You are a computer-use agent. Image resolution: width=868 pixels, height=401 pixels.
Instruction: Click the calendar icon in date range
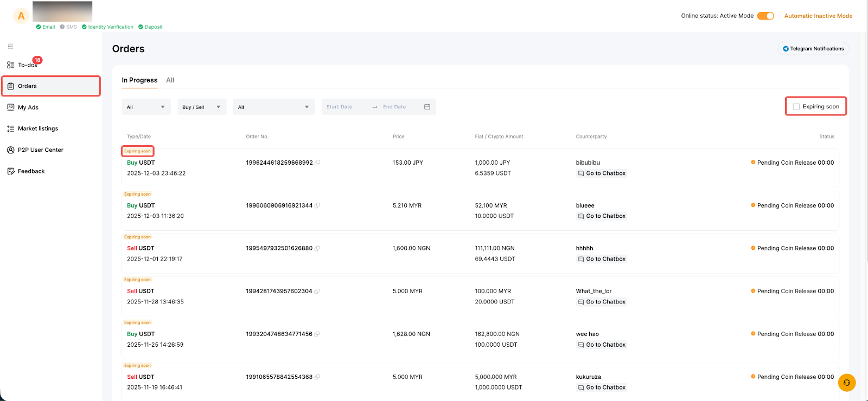pos(427,107)
